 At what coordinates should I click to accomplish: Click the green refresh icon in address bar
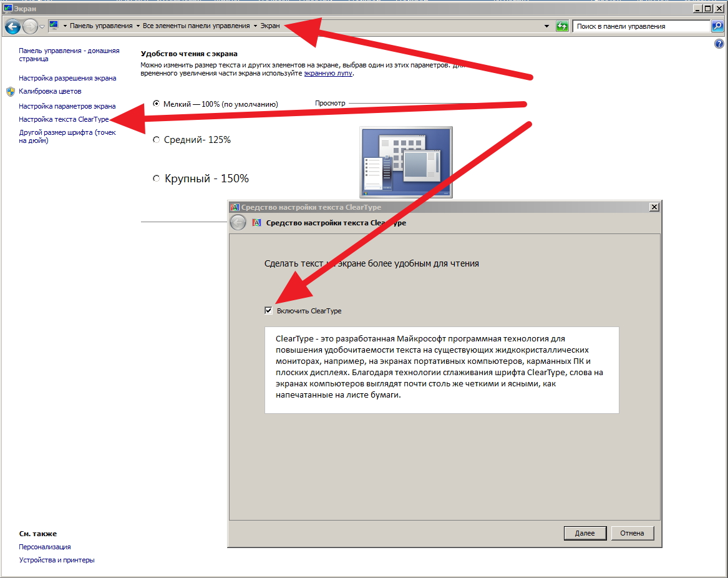[562, 26]
